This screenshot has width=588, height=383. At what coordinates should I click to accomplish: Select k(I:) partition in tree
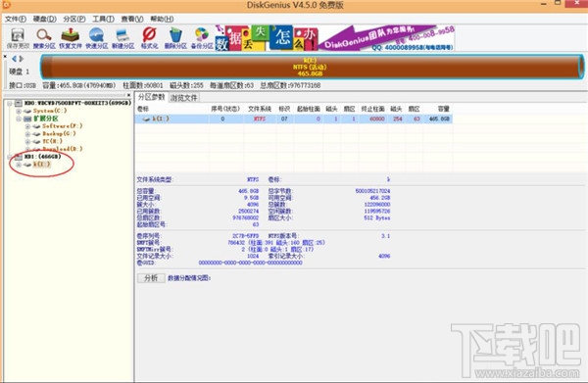(41, 165)
